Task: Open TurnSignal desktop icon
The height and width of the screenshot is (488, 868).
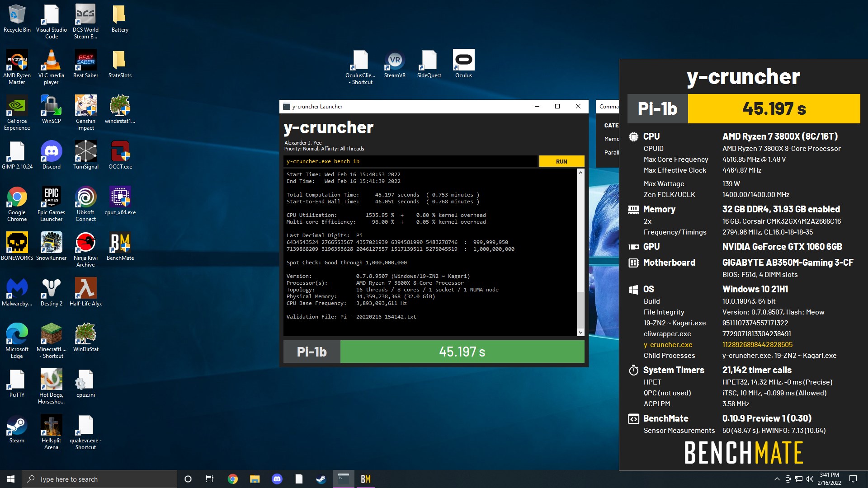Action: tap(85, 155)
